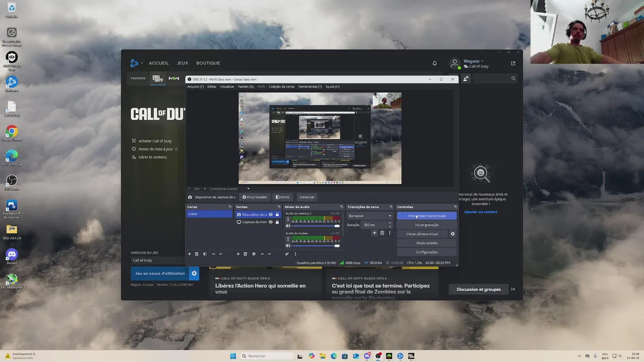Click the Battle.net logo in the launcher header

(134, 63)
